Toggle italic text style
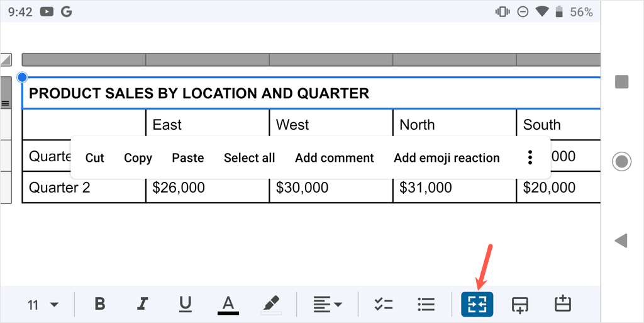 coord(143,304)
